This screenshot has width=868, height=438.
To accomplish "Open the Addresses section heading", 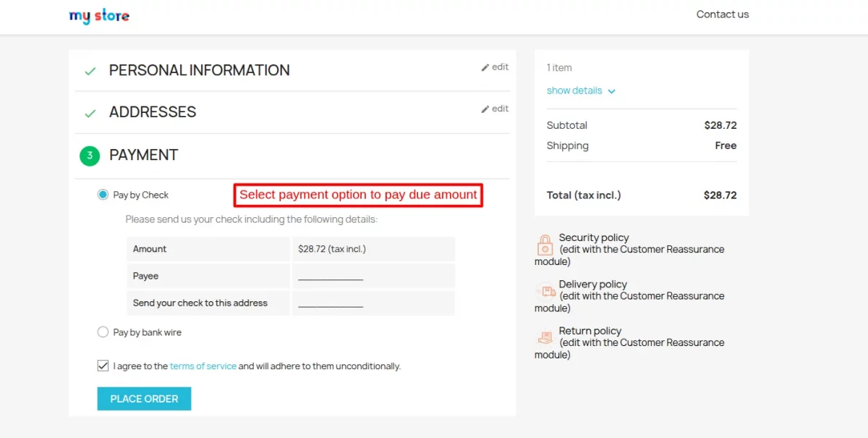I will pyautogui.click(x=153, y=112).
